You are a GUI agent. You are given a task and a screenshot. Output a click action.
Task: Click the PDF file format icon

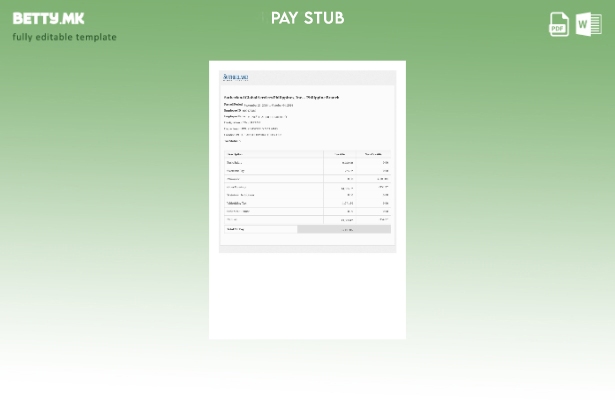(x=559, y=25)
